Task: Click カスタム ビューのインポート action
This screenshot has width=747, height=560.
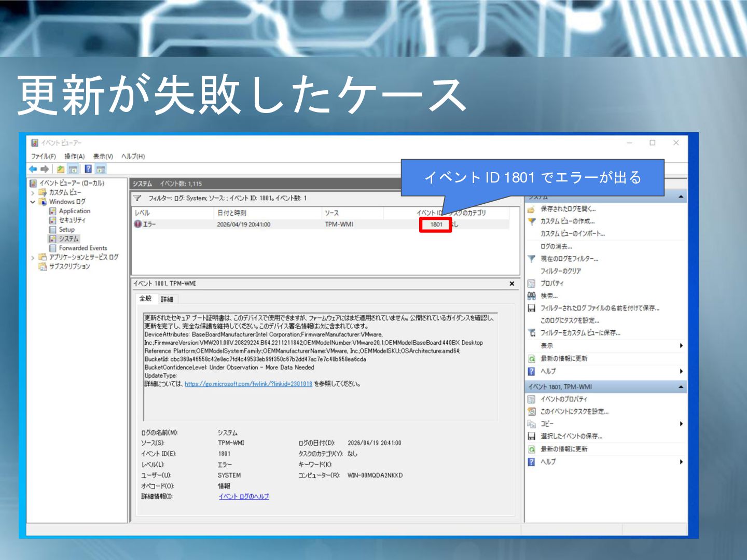Action: (573, 234)
